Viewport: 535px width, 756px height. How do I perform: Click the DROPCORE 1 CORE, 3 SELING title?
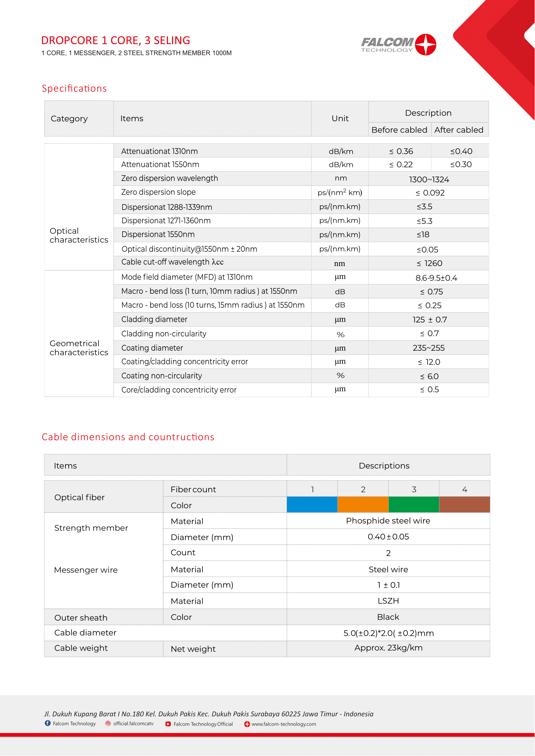pos(115,40)
